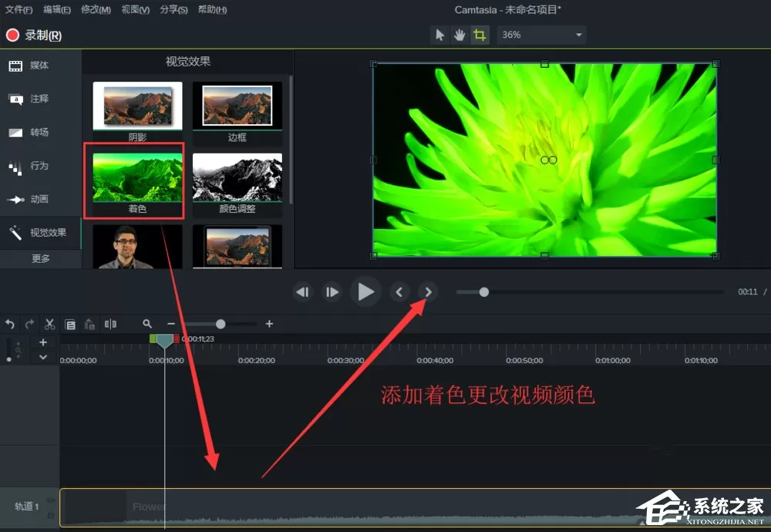Zoom in timeline with plus button
The width and height of the screenshot is (771, 532).
point(269,324)
